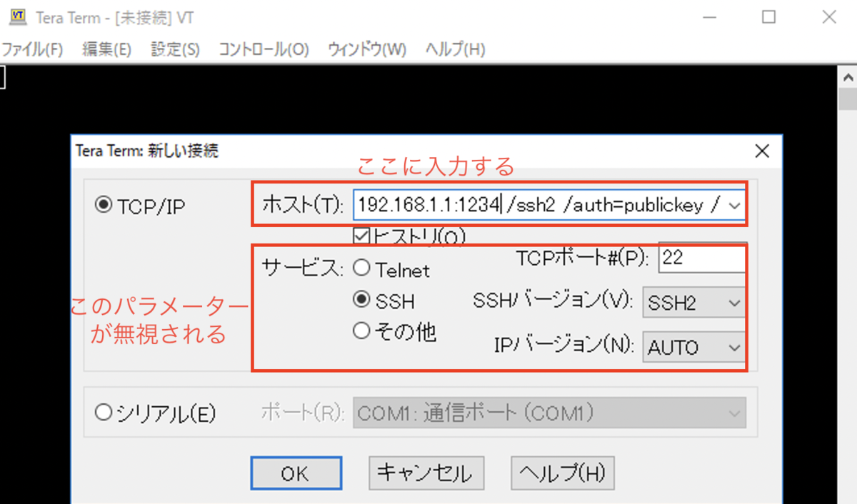Open the 設定(S) menu
This screenshot has height=504, width=857.
coord(175,49)
